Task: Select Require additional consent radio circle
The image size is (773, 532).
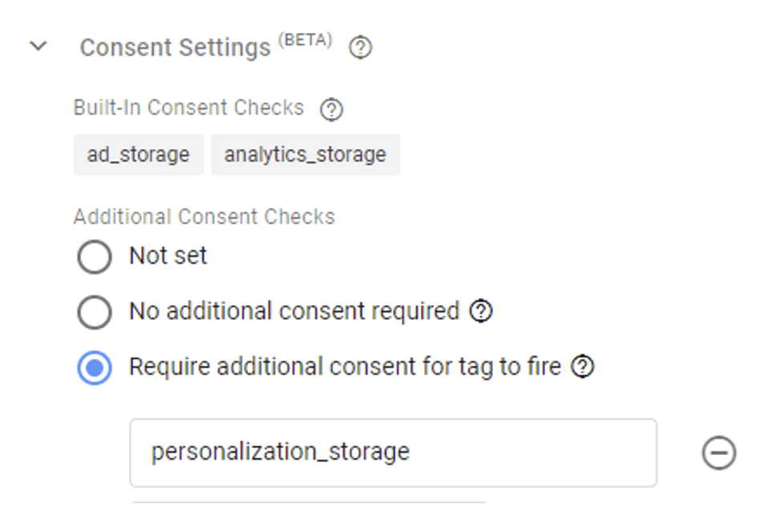Action: tap(94, 368)
